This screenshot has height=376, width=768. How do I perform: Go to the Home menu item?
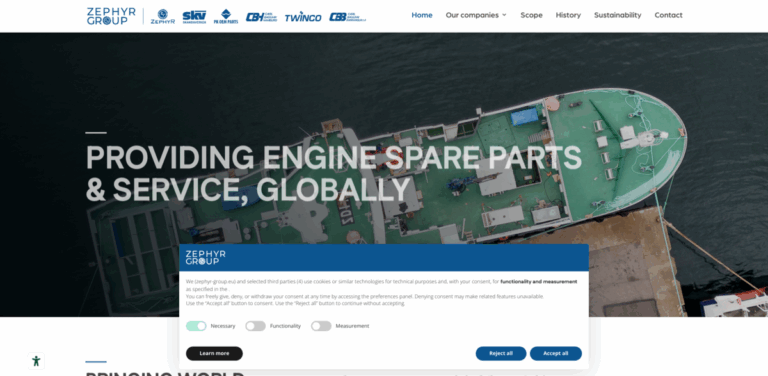coord(422,15)
